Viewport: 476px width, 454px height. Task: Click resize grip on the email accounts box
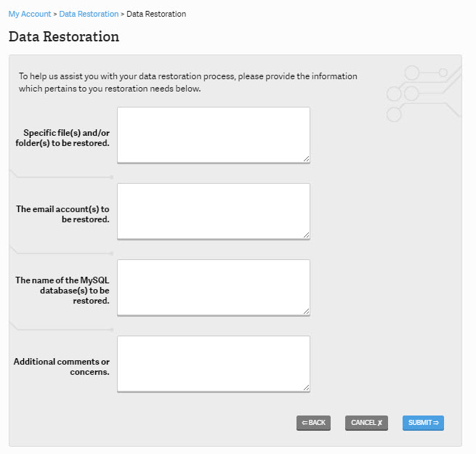pos(306,235)
